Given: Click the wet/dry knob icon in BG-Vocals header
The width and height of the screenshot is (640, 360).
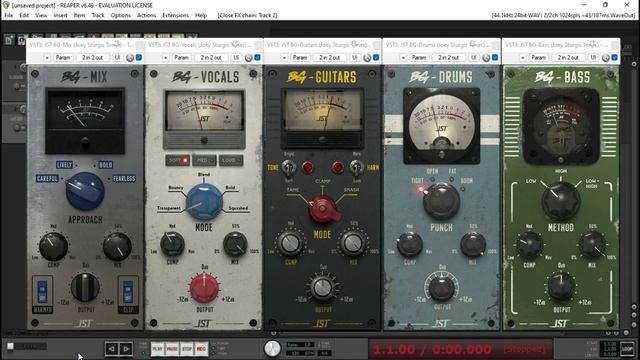Looking at the screenshot, I should [x=249, y=58].
